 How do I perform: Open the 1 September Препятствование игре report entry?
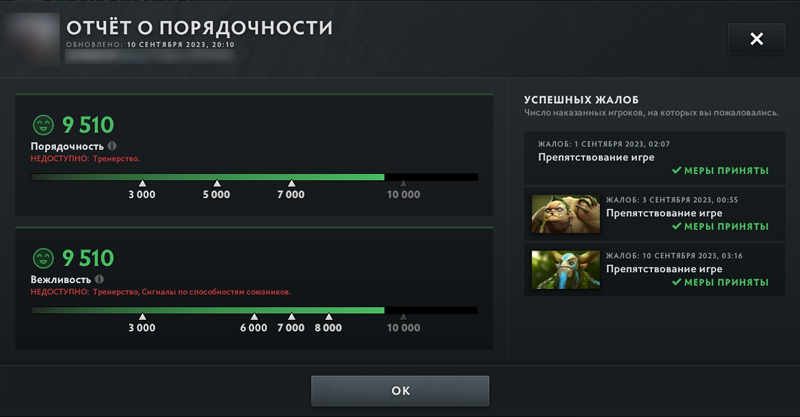point(655,158)
